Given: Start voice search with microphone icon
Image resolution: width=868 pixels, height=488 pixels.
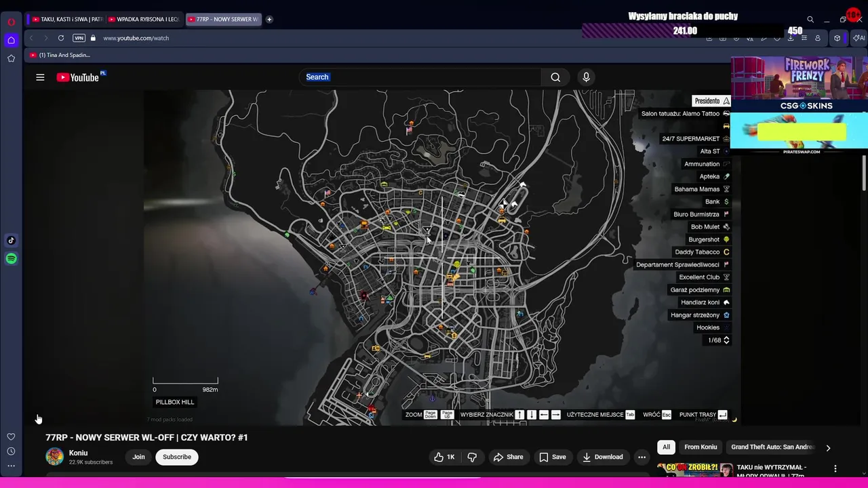Looking at the screenshot, I should pyautogui.click(x=587, y=77).
